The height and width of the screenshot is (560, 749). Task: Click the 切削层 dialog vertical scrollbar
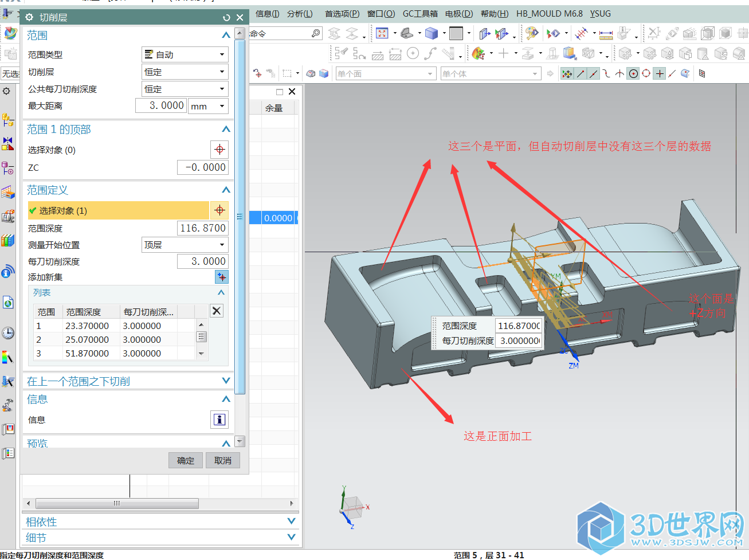click(240, 218)
